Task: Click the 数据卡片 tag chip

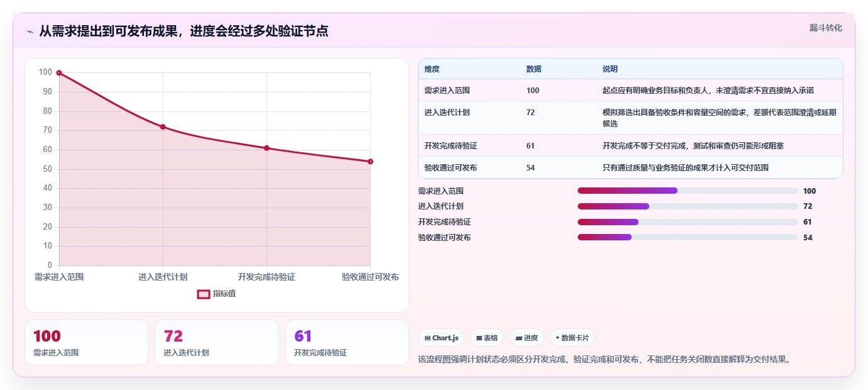Action: [x=572, y=338]
